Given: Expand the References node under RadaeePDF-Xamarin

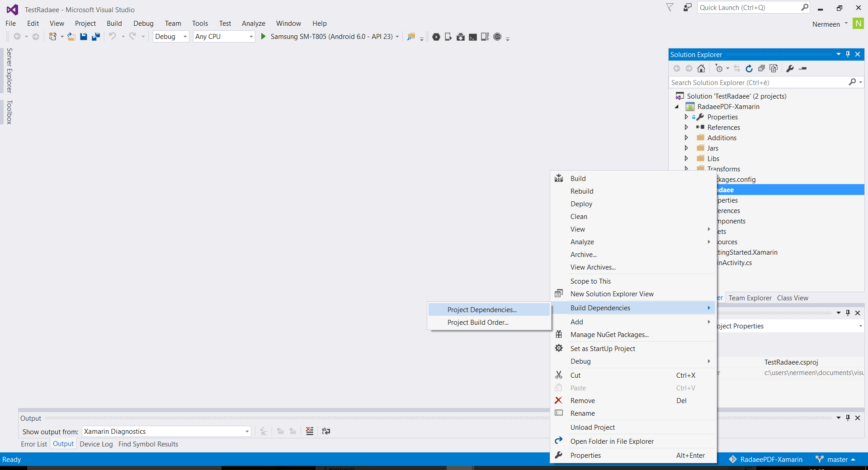Looking at the screenshot, I should pos(686,128).
